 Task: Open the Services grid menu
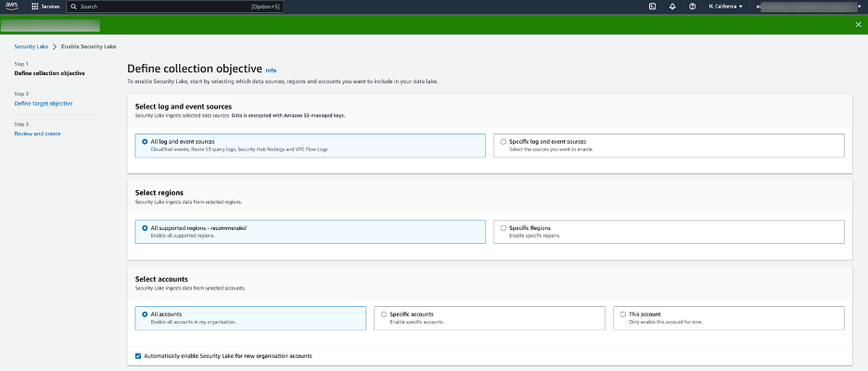tap(35, 6)
